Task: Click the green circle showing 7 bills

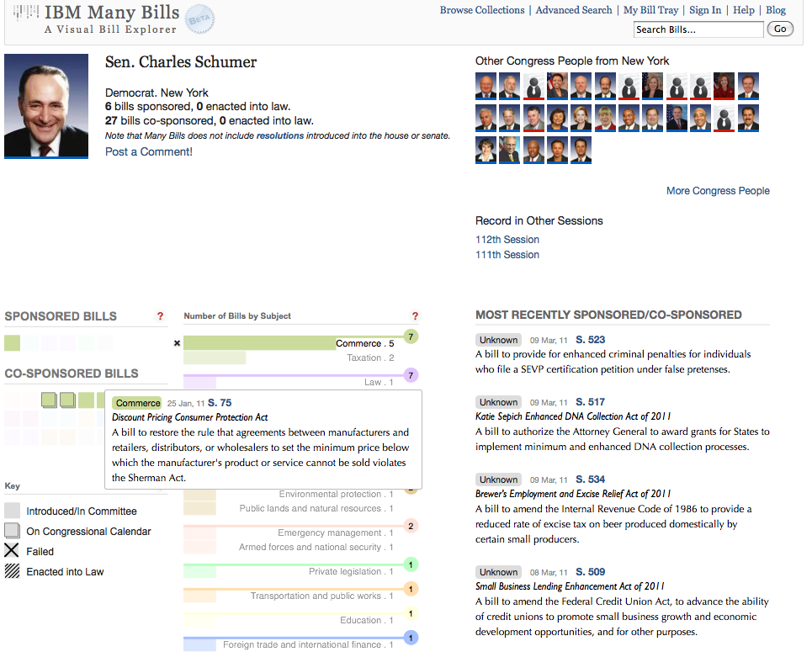Action: (411, 337)
